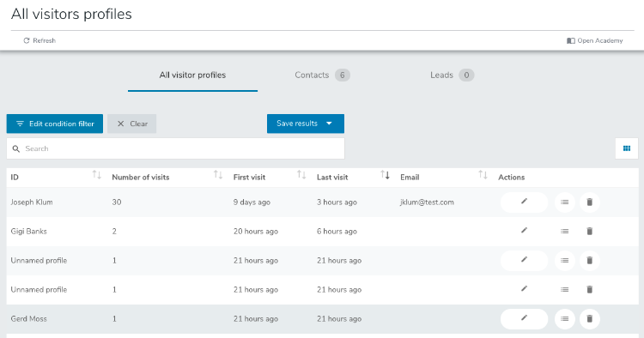
Task: Delete Gerd Moss profile
Action: (x=590, y=319)
